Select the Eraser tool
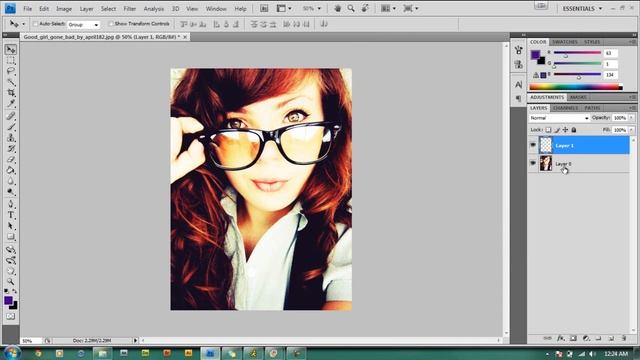Image resolution: width=640 pixels, height=360 pixels. [x=11, y=159]
